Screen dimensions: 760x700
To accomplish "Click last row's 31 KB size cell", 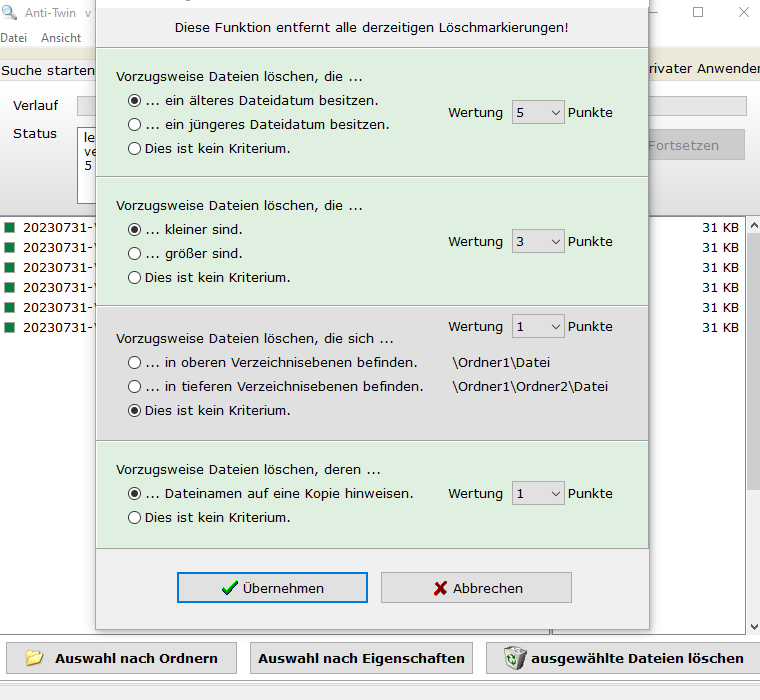I will 720,327.
